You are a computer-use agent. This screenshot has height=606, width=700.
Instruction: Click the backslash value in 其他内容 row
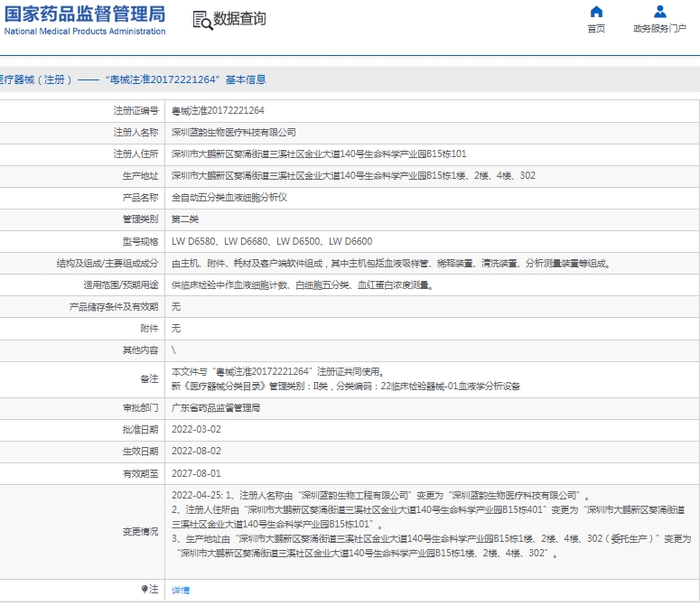173,350
